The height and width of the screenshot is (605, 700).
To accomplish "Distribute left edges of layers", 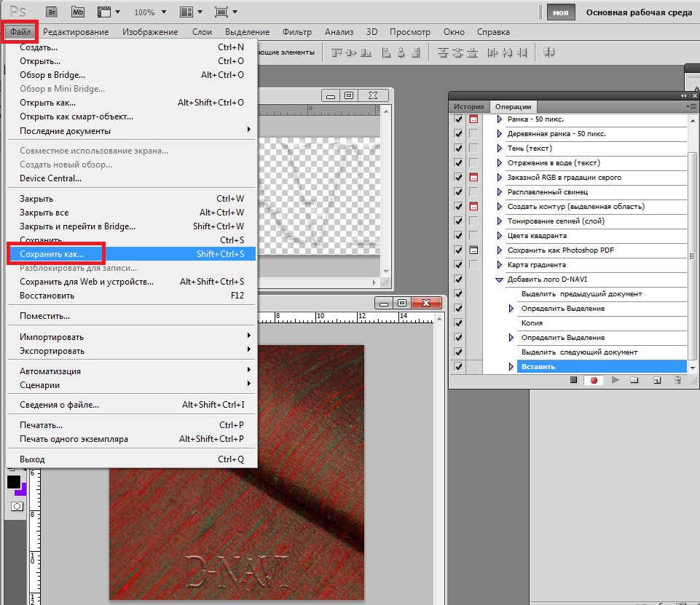I will (x=492, y=52).
